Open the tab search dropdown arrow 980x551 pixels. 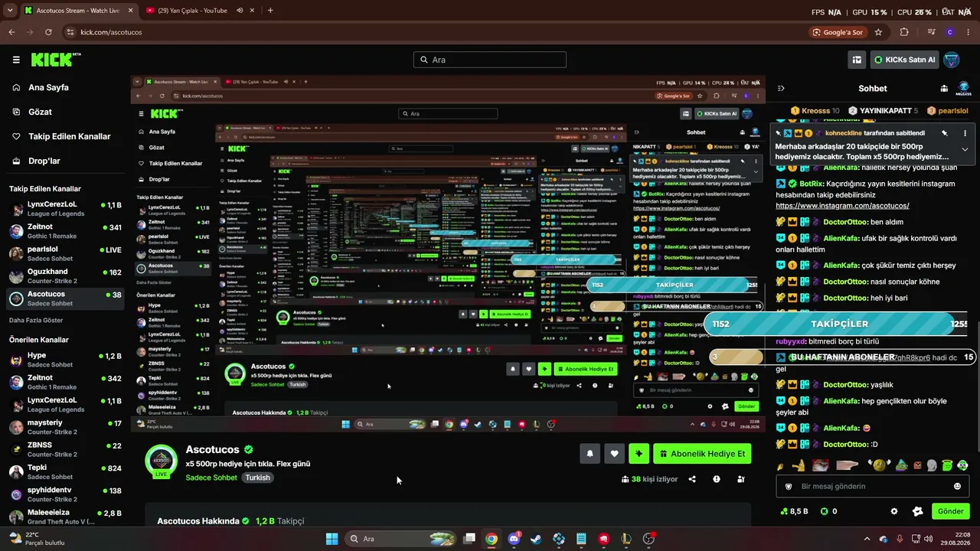pyautogui.click(x=9, y=11)
